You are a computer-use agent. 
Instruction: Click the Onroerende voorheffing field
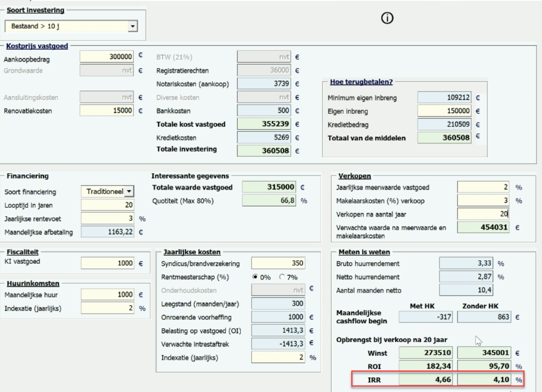coord(278,317)
